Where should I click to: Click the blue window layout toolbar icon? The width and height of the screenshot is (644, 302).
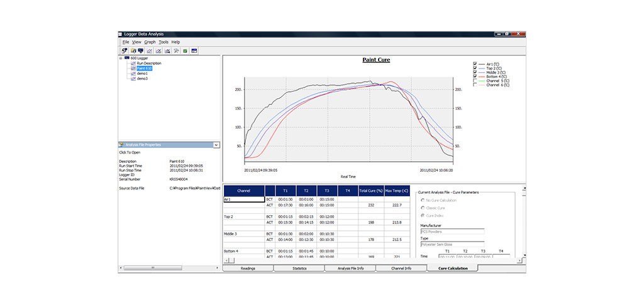(x=194, y=51)
